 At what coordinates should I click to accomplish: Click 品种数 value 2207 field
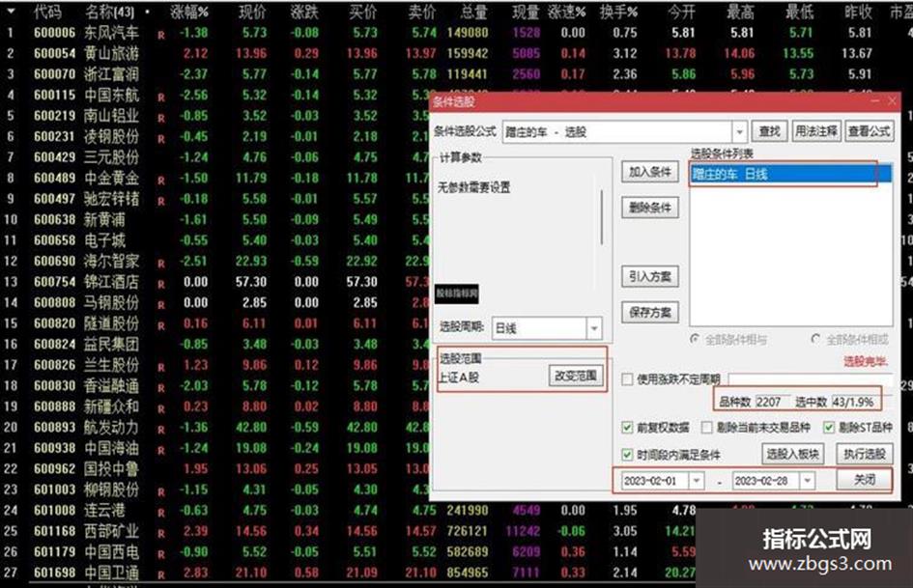pos(773,402)
